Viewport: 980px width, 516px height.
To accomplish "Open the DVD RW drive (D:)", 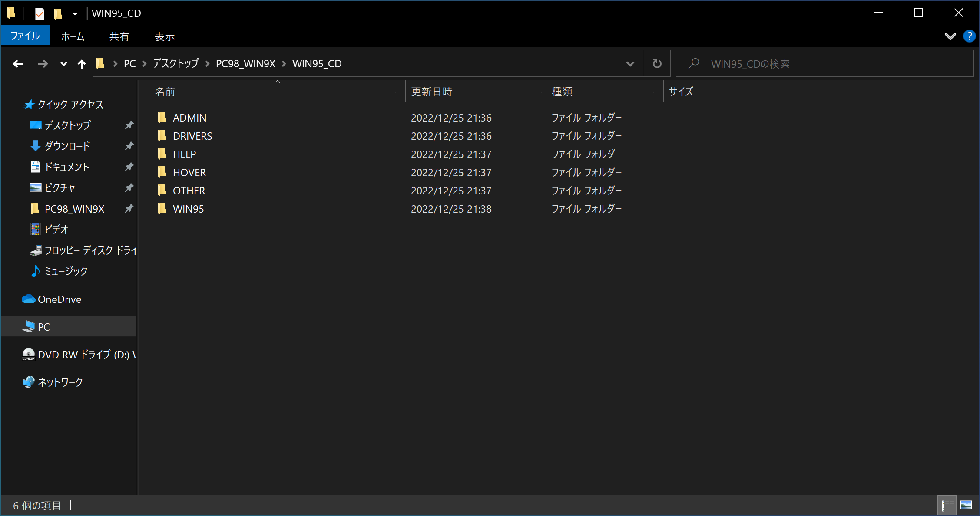I will 83,355.
